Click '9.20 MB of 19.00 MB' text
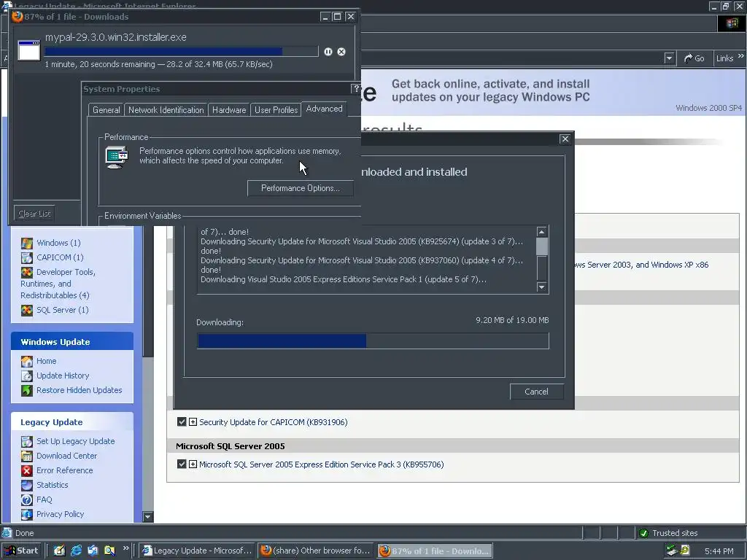The width and height of the screenshot is (747, 560). (x=512, y=320)
